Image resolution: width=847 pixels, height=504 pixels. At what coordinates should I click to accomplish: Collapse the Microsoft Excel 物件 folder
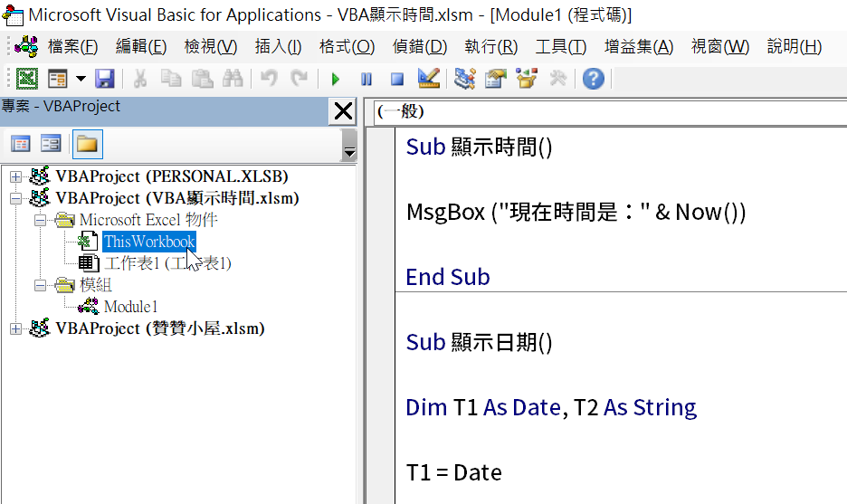pyautogui.click(x=40, y=220)
